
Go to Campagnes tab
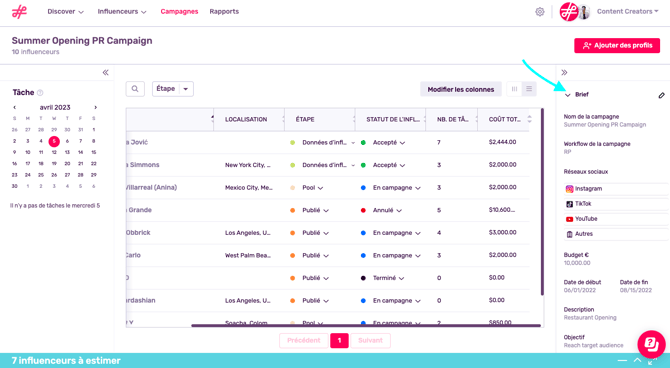coord(179,12)
